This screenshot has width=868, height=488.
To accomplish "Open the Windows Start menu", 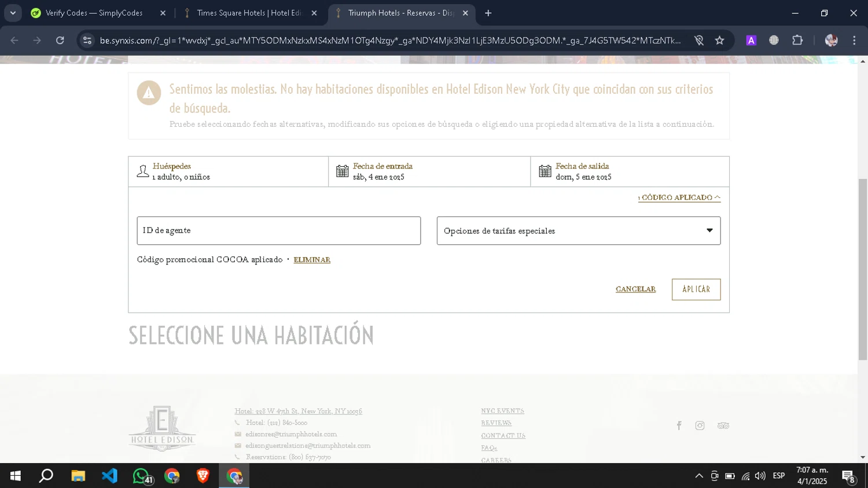I will [x=16, y=476].
